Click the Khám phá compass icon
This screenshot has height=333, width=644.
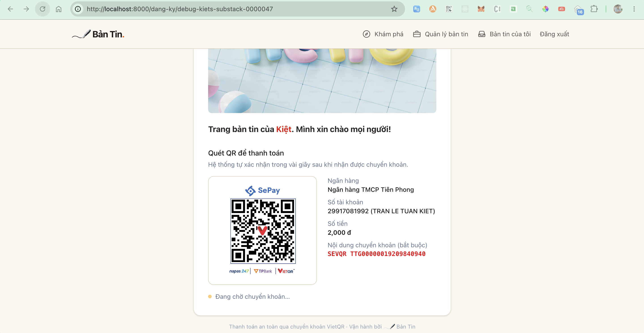click(367, 34)
